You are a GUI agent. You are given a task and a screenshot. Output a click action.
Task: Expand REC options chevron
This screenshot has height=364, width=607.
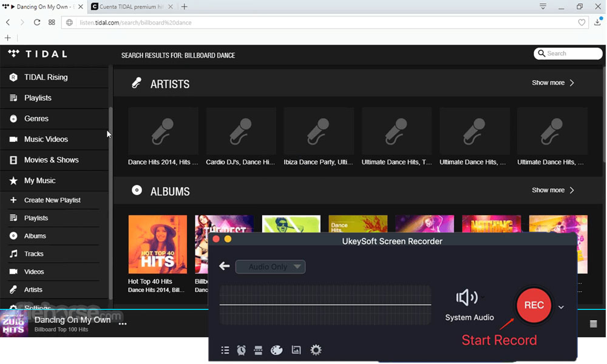pos(561,307)
